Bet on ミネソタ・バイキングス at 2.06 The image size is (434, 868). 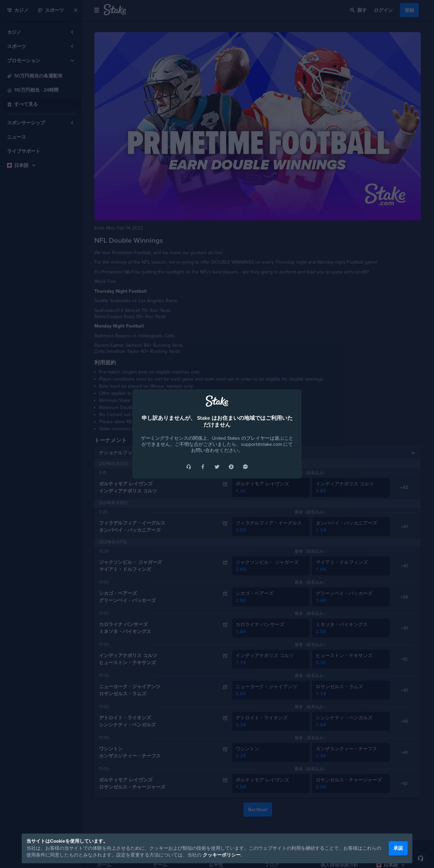click(351, 628)
